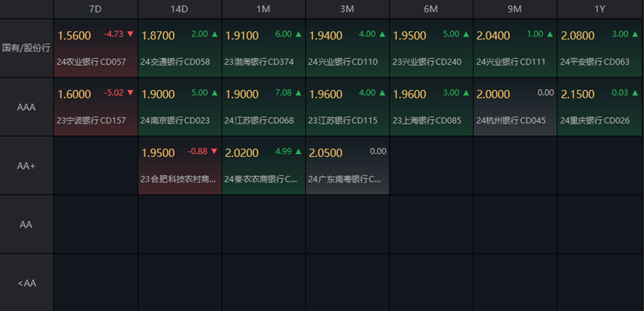Click the 1.9100 yield value

pos(242,36)
